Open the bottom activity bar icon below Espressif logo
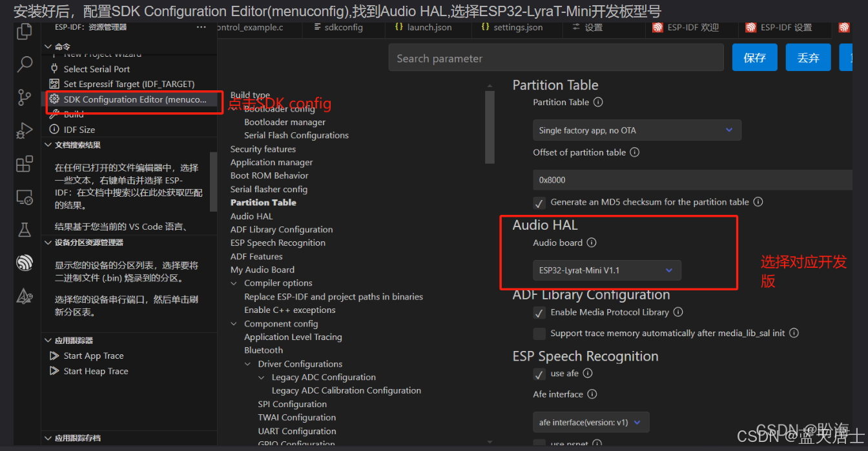The width and height of the screenshot is (868, 451). pos(25,296)
